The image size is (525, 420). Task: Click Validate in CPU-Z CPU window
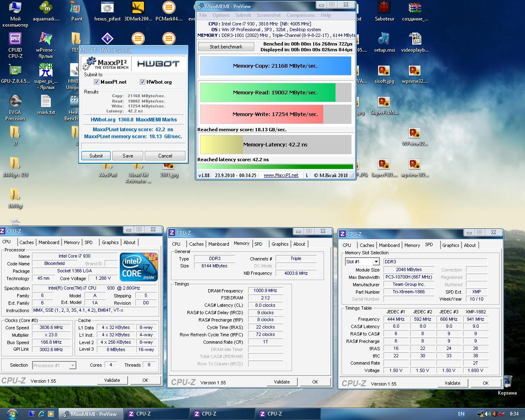(112, 380)
